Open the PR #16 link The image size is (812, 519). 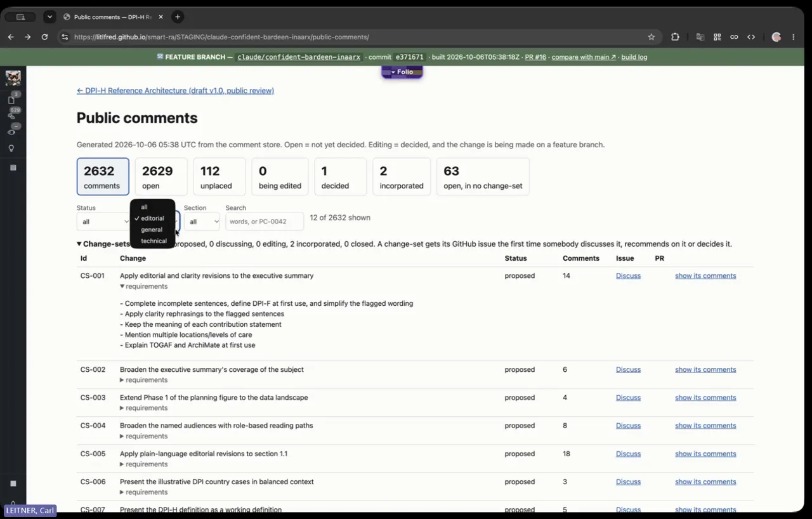tap(535, 57)
